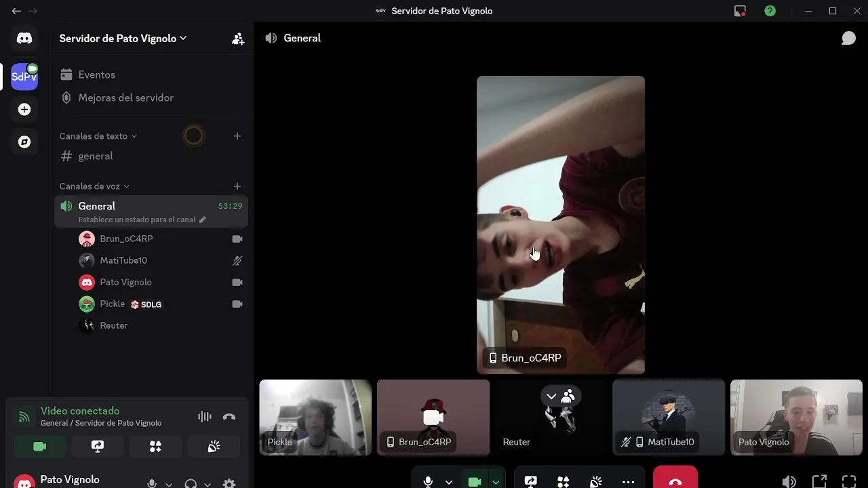The width and height of the screenshot is (868, 488).
Task: Open user settings gear icon
Action: 229,484
